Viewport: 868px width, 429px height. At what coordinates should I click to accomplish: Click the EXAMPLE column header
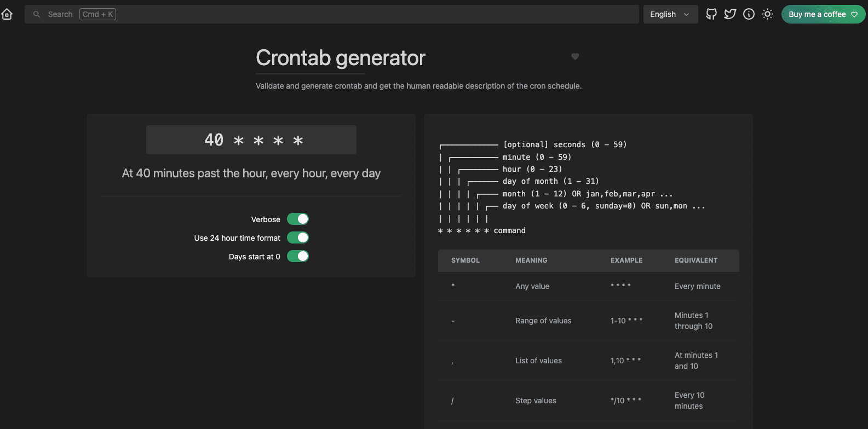click(626, 260)
